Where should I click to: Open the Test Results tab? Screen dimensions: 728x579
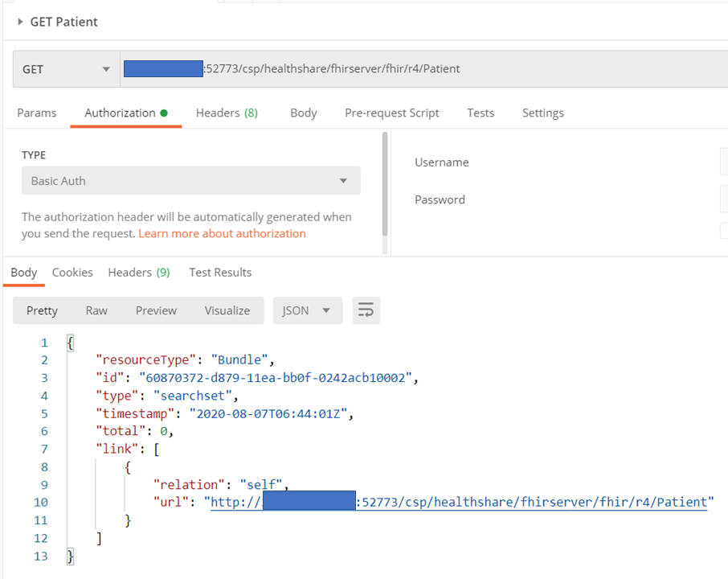coord(220,273)
